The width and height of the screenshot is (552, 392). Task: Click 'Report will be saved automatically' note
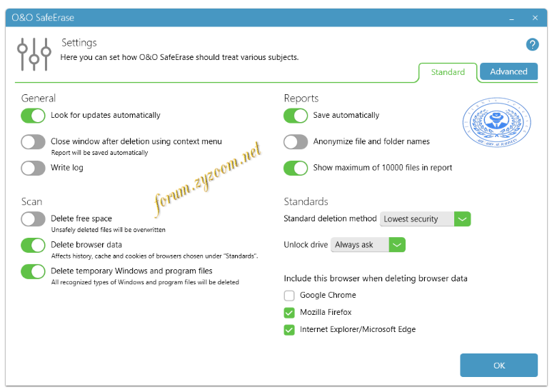click(x=100, y=153)
